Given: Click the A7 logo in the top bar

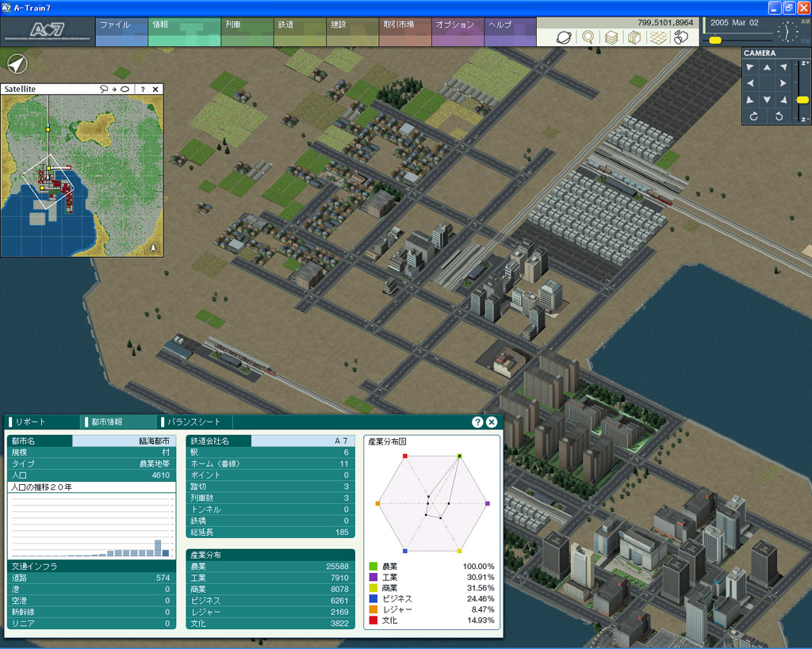Looking at the screenshot, I should click(x=47, y=31).
